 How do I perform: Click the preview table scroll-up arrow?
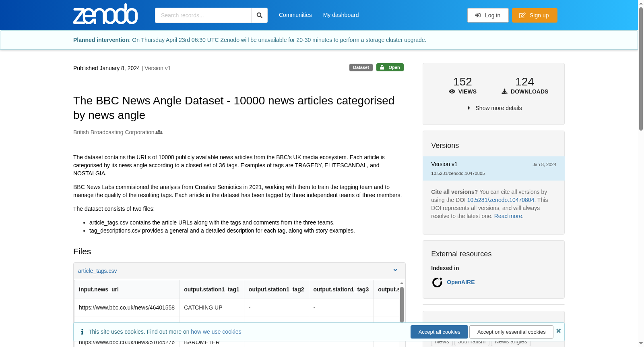coord(402,283)
